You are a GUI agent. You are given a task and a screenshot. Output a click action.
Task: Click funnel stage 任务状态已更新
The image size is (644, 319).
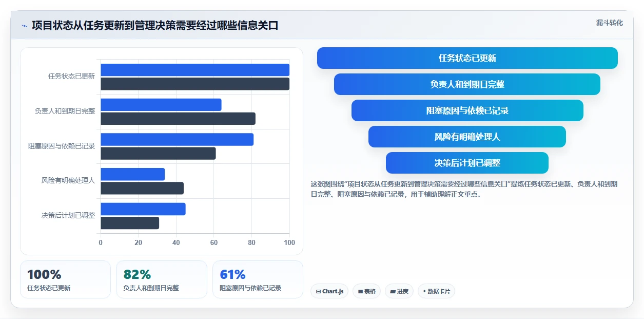tap(467, 58)
